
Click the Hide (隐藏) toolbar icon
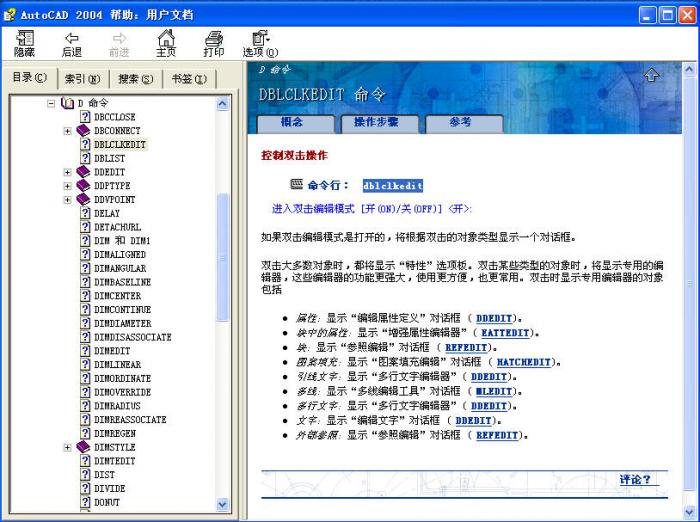[x=25, y=38]
